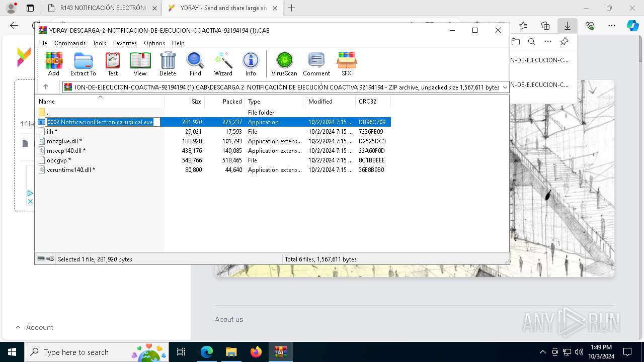Open the notification center icon
The height and width of the screenshot is (362, 644).
(627, 352)
